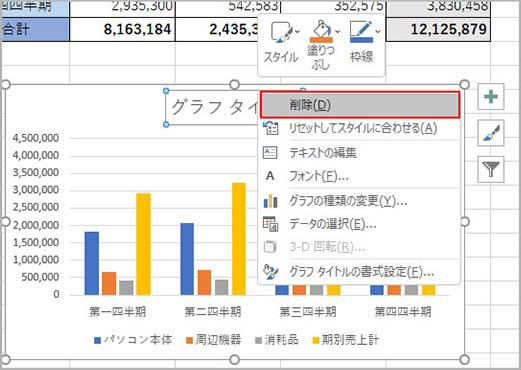Click the Chart Elements plus button

pyautogui.click(x=490, y=97)
